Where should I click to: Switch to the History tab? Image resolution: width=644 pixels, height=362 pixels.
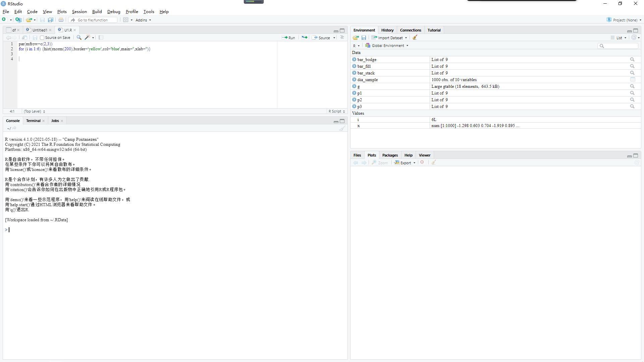387,30
